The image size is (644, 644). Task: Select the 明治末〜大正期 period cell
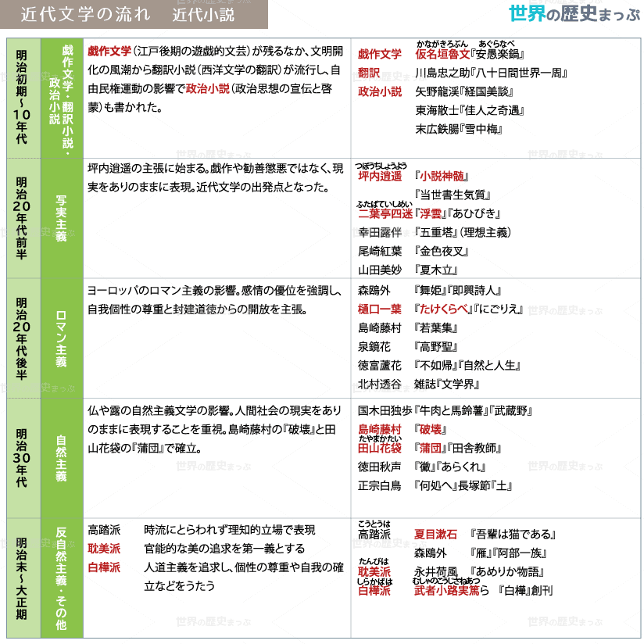pos(23,578)
